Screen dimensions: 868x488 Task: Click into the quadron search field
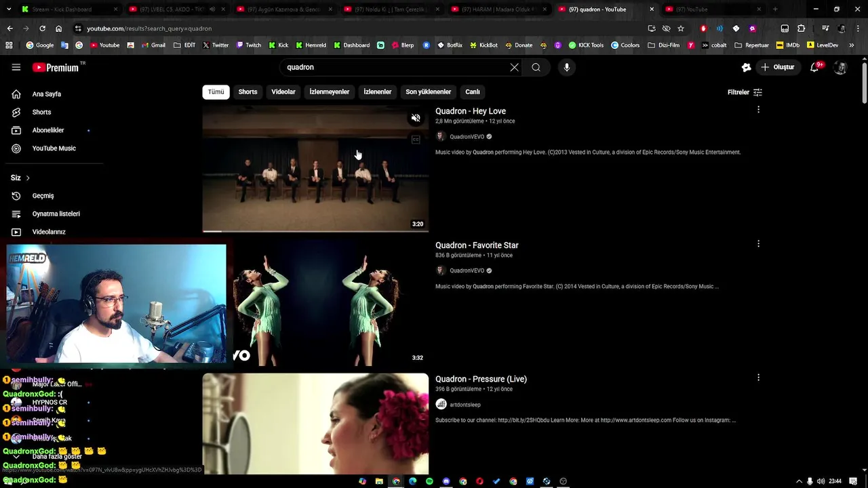point(393,67)
